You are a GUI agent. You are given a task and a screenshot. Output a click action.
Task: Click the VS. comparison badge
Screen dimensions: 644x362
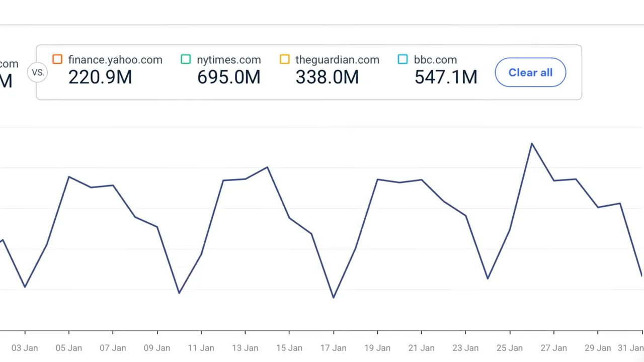pos(38,72)
